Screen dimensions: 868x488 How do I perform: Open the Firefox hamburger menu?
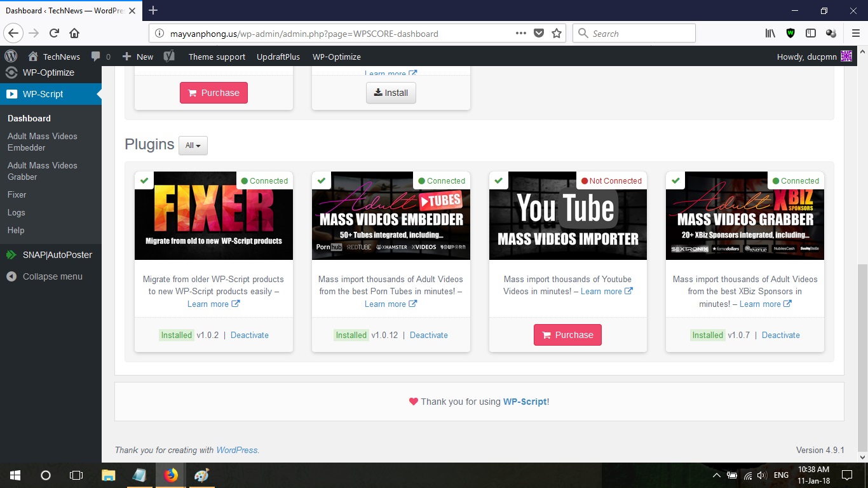click(x=855, y=33)
